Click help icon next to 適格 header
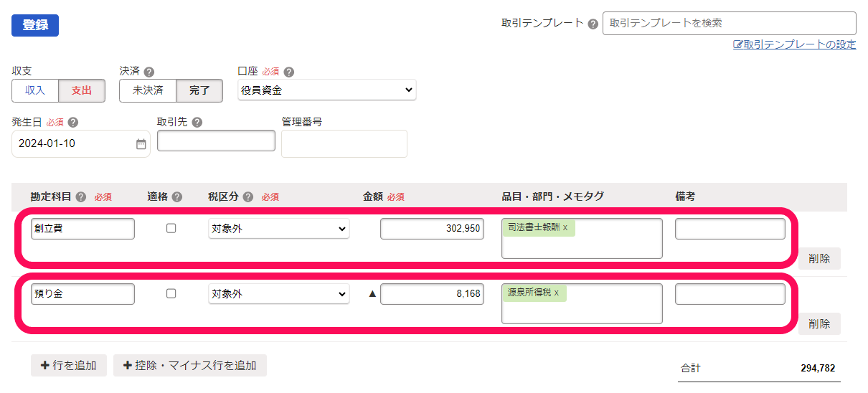Image resolution: width=868 pixels, height=393 pixels. click(177, 197)
